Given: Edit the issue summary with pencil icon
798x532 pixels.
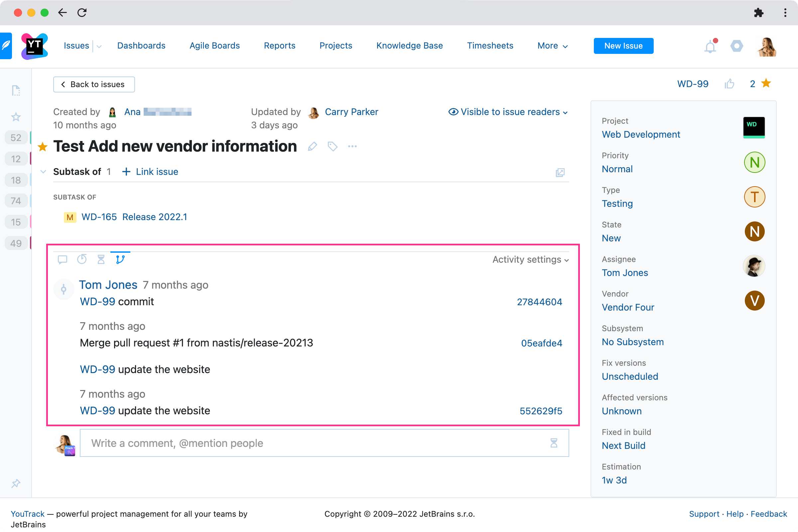Looking at the screenshot, I should [x=312, y=147].
